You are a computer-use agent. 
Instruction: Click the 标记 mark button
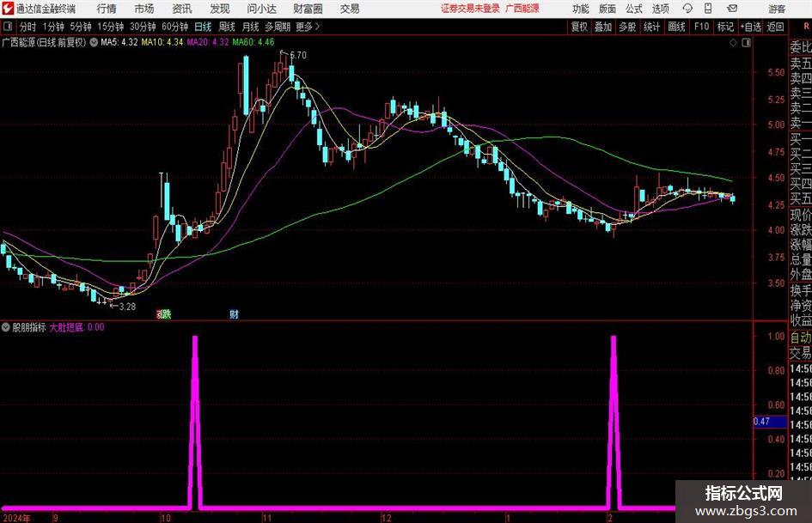point(725,27)
